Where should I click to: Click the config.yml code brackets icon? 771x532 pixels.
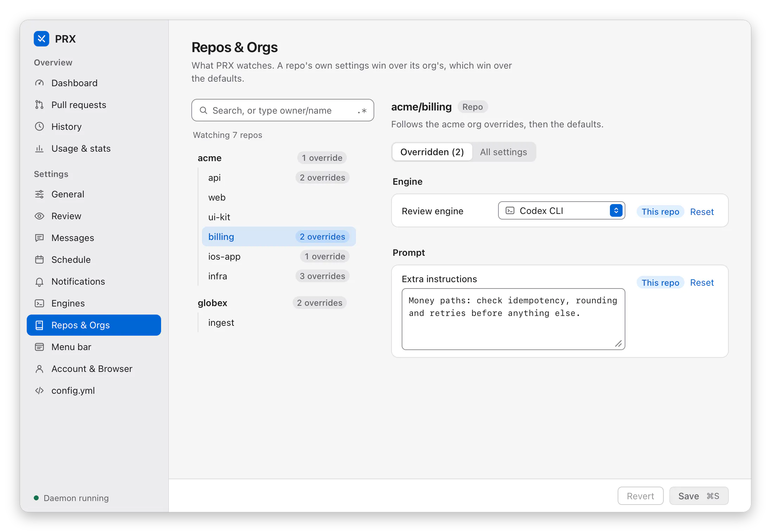click(x=39, y=391)
